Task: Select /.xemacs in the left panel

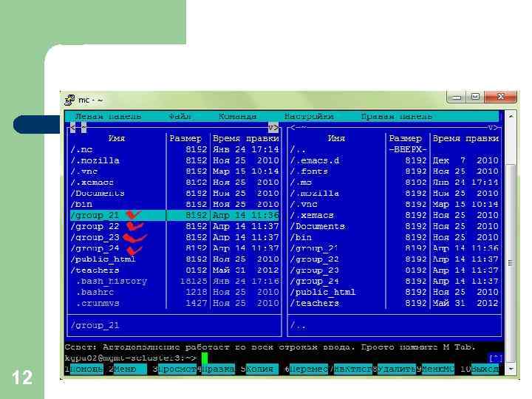Action: [x=174, y=183]
